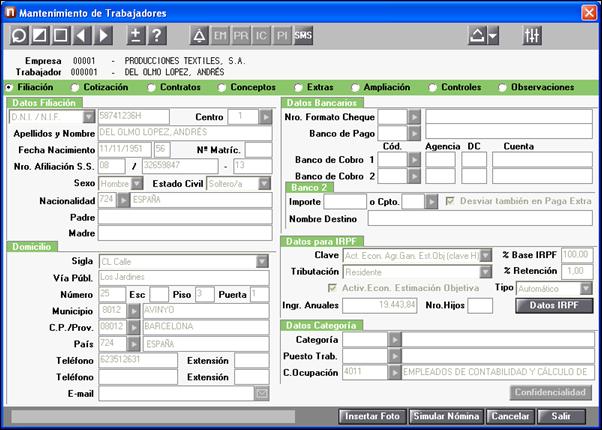
Task: Click the EM toolbar icon
Action: (220, 36)
